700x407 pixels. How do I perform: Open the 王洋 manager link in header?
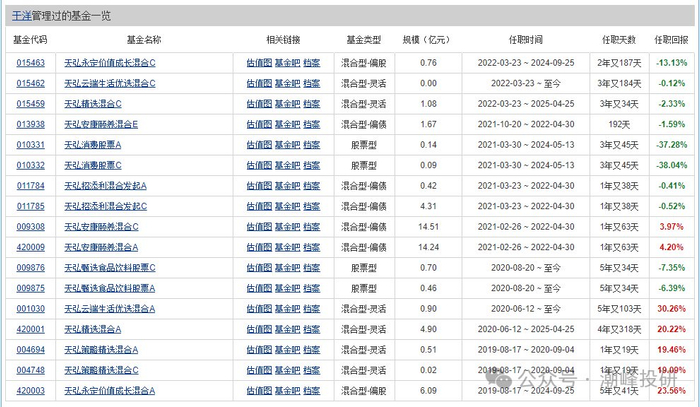click(21, 16)
